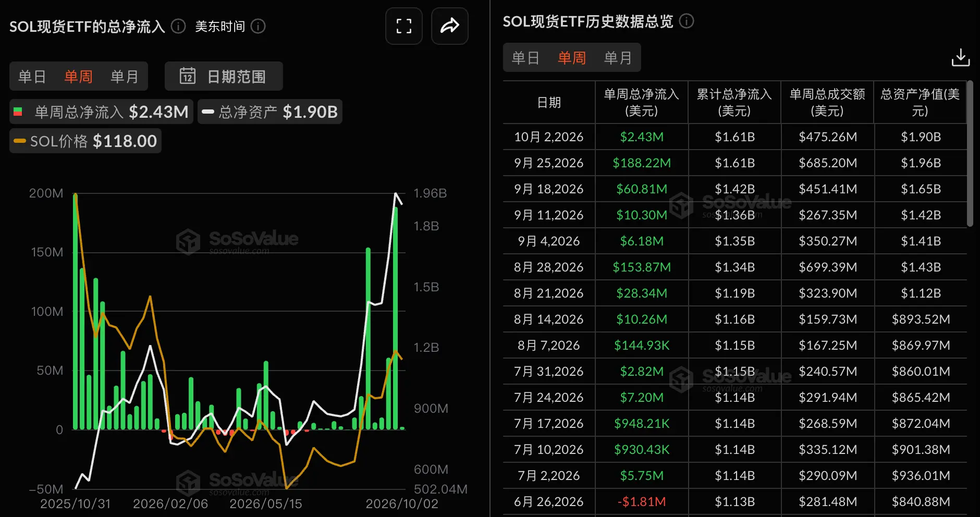
Task: Click the 7月 17,2026 date cell
Action: pyautogui.click(x=549, y=423)
